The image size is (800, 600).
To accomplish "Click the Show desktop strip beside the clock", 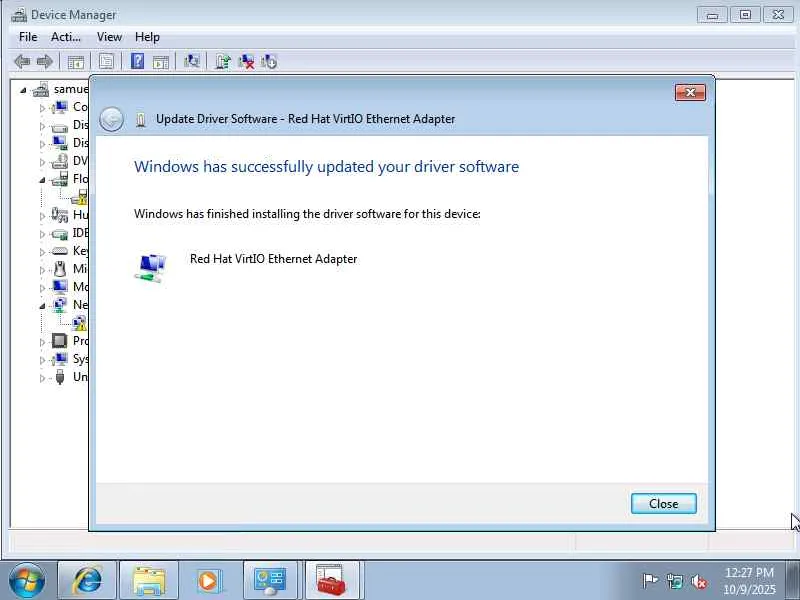I will (x=793, y=580).
